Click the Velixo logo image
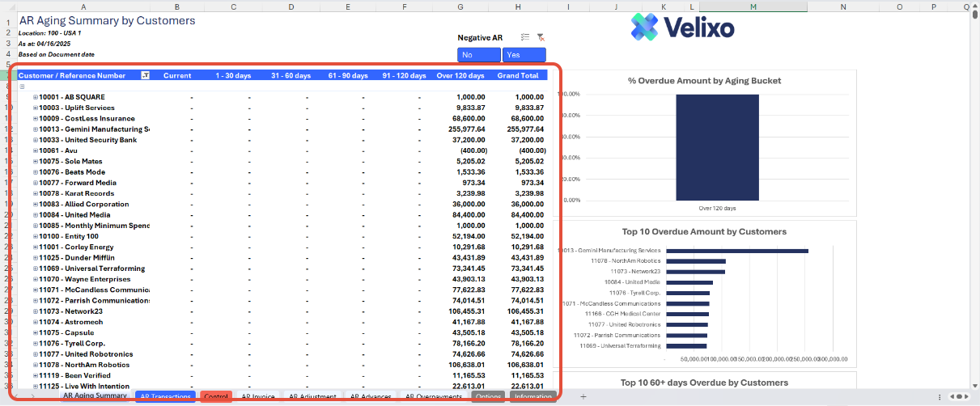 [x=682, y=27]
